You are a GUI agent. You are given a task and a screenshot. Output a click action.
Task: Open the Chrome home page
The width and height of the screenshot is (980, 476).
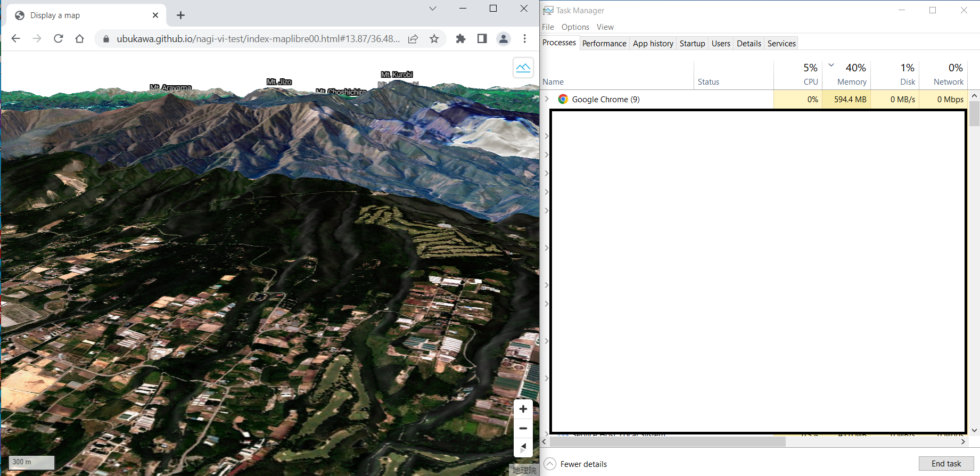[80, 38]
